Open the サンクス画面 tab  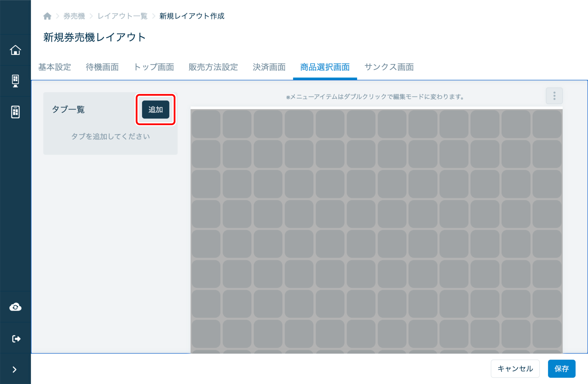point(389,67)
